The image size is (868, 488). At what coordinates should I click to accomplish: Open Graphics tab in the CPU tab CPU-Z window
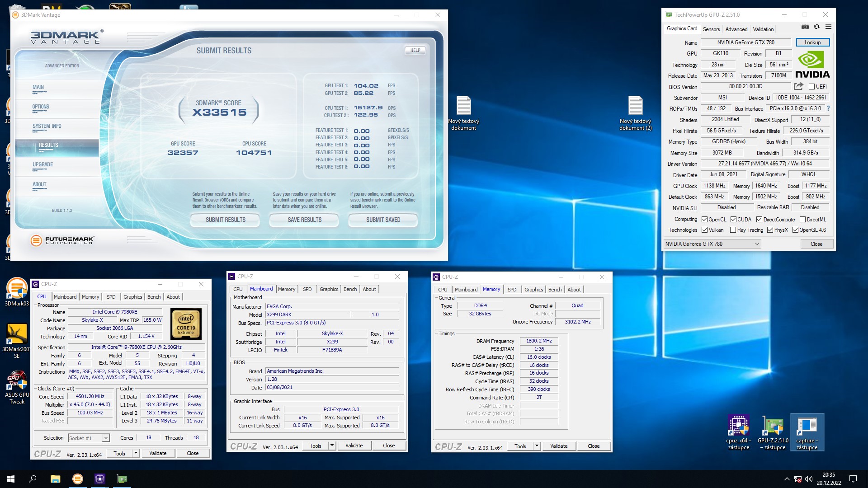(x=132, y=297)
